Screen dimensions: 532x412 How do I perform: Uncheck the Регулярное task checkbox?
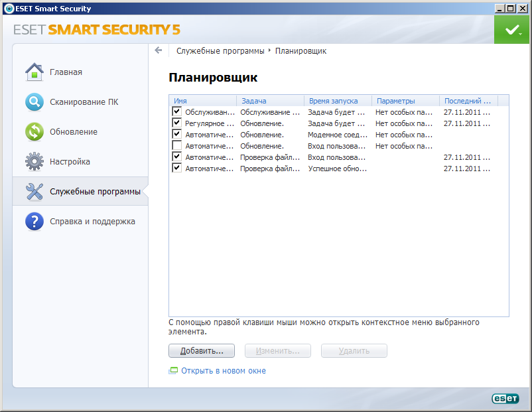coord(176,123)
